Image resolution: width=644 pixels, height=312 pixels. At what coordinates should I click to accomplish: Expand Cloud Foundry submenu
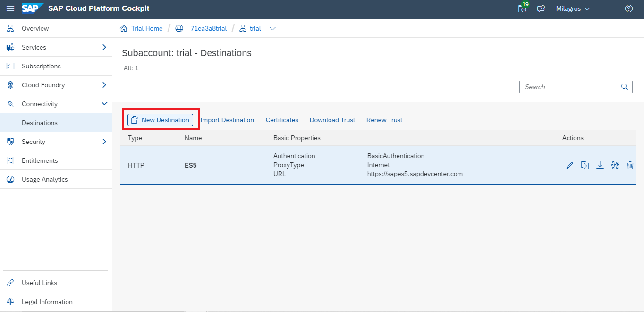click(x=104, y=85)
